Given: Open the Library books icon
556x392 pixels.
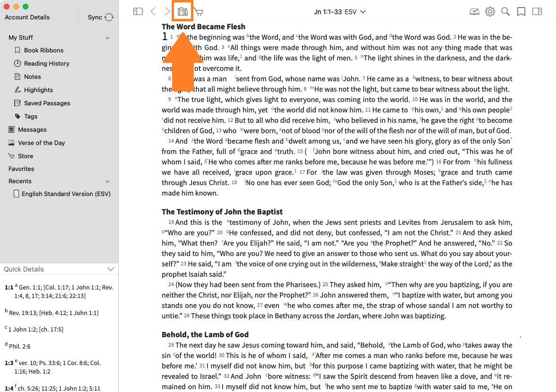Looking at the screenshot, I should [x=182, y=11].
